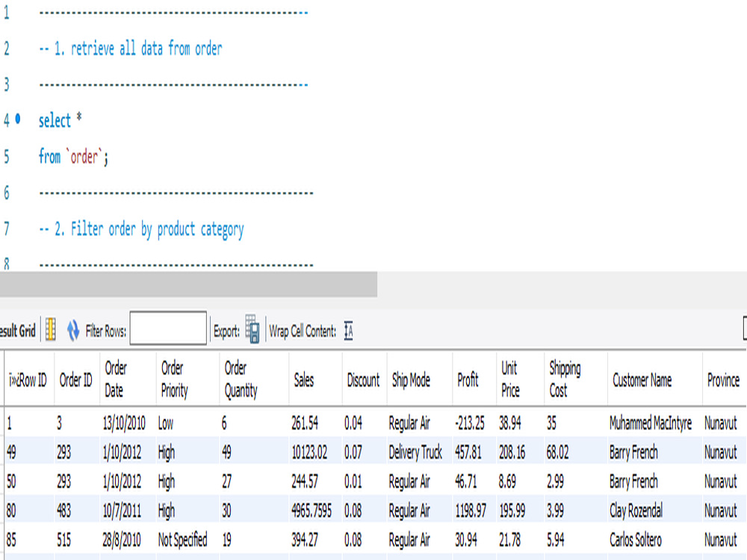Click the horizontal scrollbar under the editor

(189, 284)
